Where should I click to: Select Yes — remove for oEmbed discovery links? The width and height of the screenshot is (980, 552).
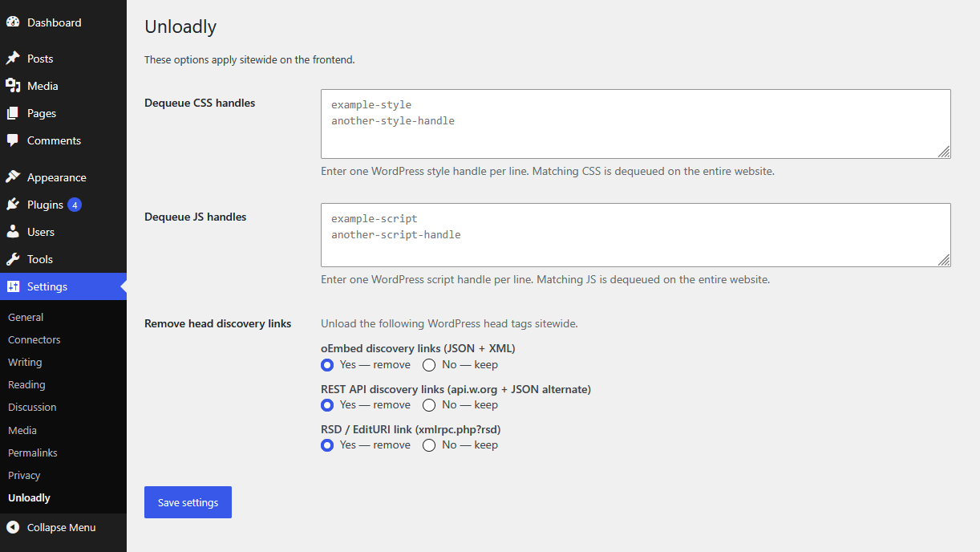tap(327, 365)
